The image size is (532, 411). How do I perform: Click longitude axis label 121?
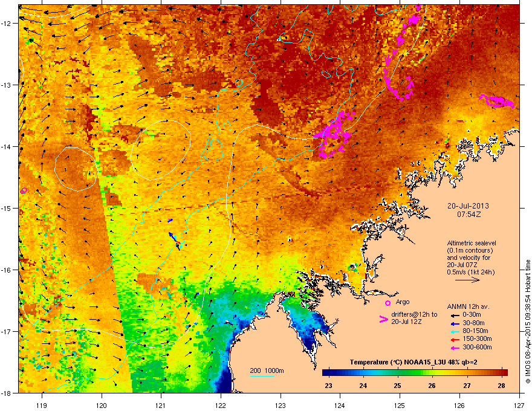[161, 405]
